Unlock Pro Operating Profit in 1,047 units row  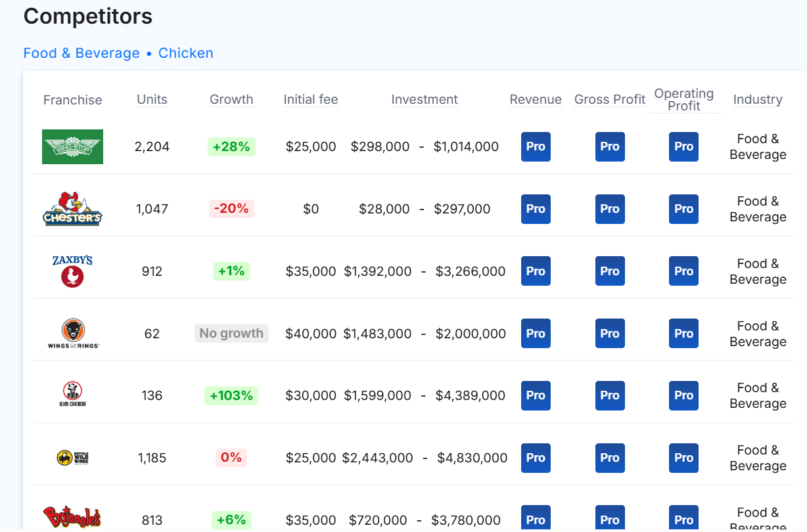(683, 209)
